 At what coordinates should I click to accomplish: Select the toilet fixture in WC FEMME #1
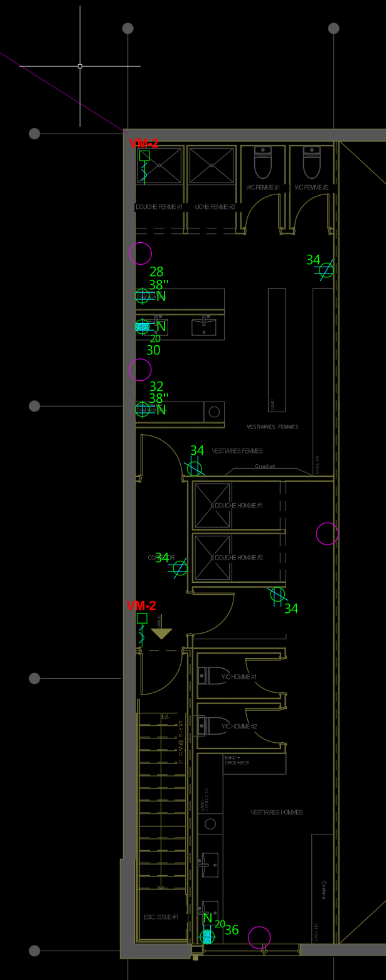262,163
